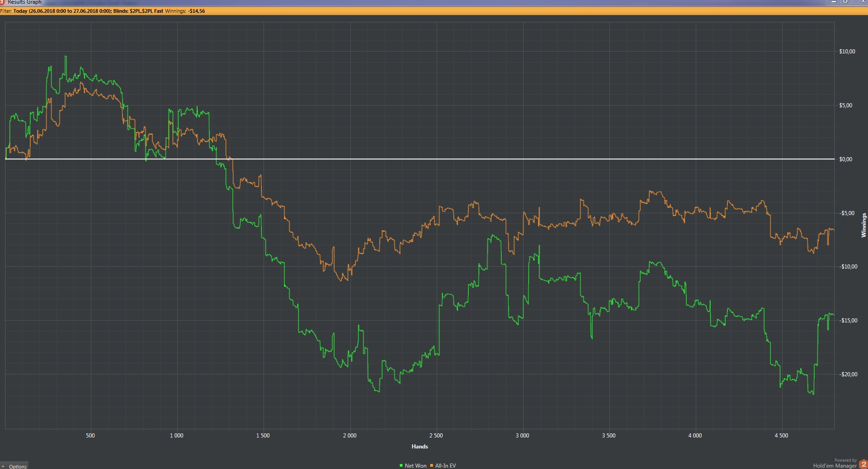Click the '3 000' hands axis label
The image size is (868, 469).
point(523,436)
